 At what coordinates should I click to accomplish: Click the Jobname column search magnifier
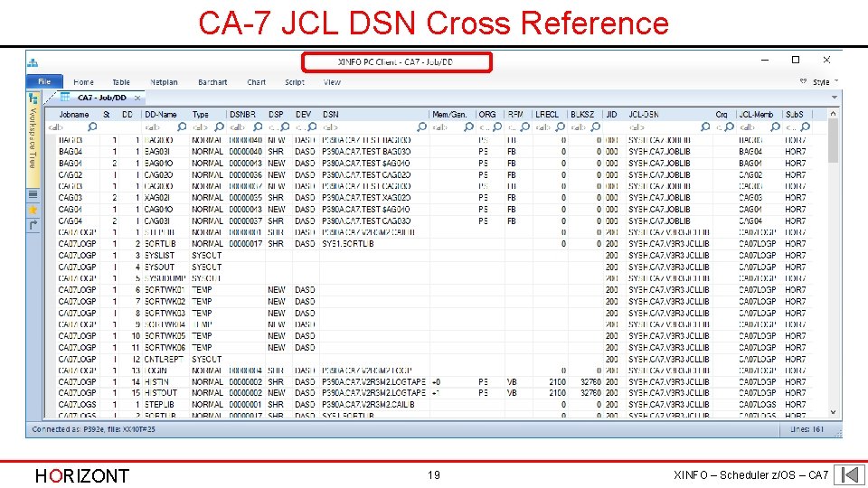tap(92, 127)
